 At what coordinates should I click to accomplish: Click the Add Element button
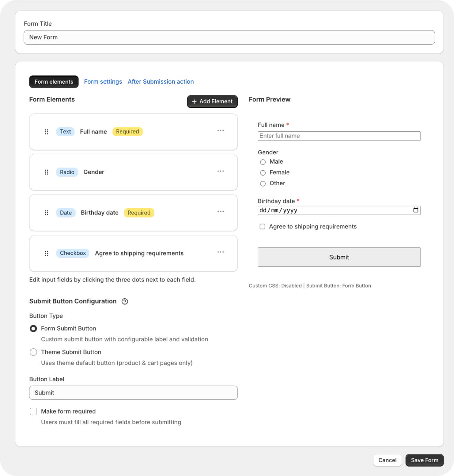pyautogui.click(x=212, y=101)
